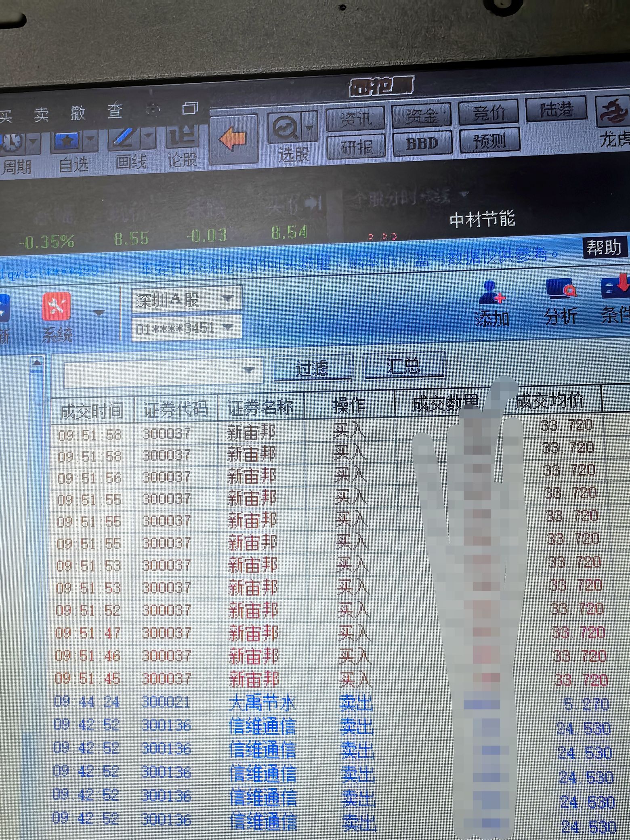Image resolution: width=630 pixels, height=840 pixels.
Task: Click the 09:51:47 time cell
Action: (88, 633)
